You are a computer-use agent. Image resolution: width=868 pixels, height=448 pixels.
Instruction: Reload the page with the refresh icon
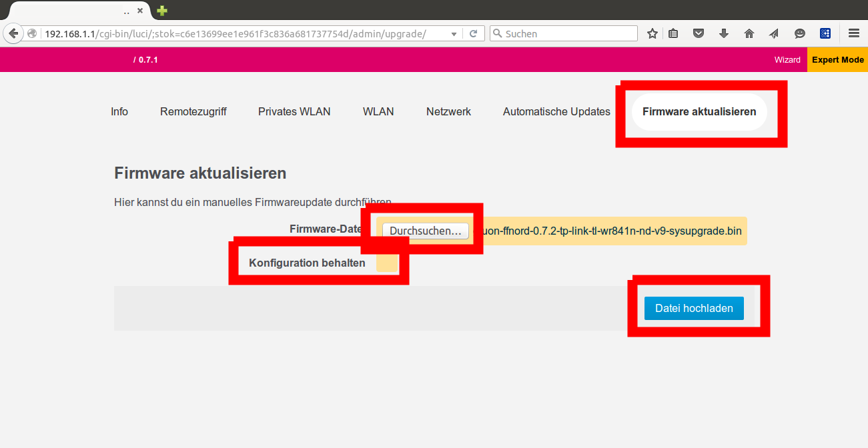[473, 33]
